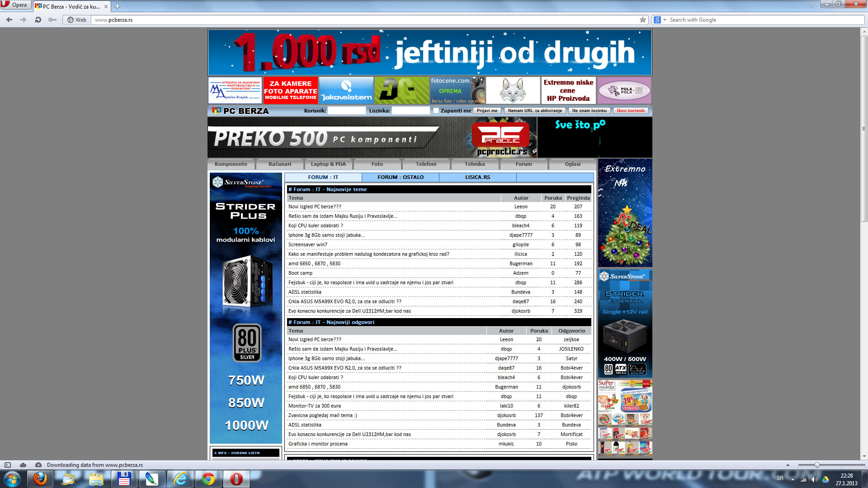The height and width of the screenshot is (488, 868).
Task: Open topic 'Graficka i monitor procena'
Action: tap(318, 444)
